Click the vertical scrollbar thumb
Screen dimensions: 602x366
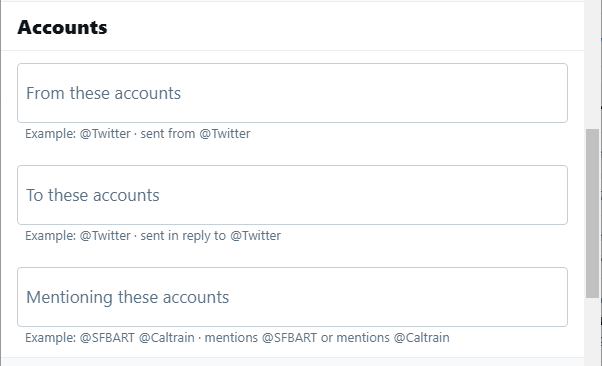(592, 213)
